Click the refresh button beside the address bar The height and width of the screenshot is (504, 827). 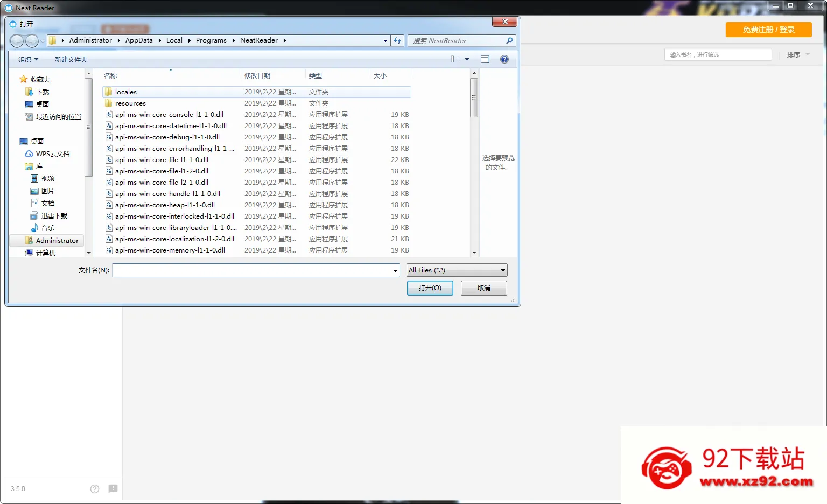(397, 40)
